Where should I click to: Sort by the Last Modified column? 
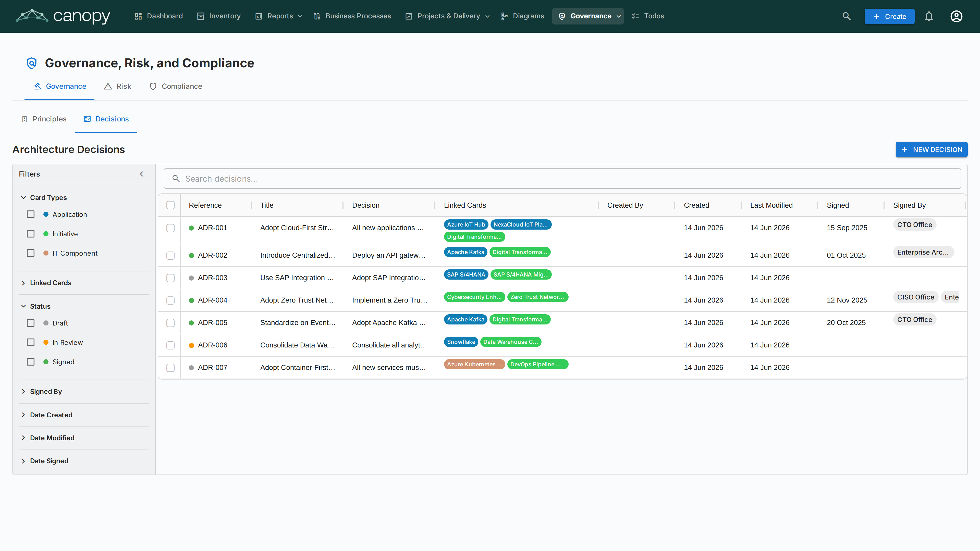[x=771, y=205]
